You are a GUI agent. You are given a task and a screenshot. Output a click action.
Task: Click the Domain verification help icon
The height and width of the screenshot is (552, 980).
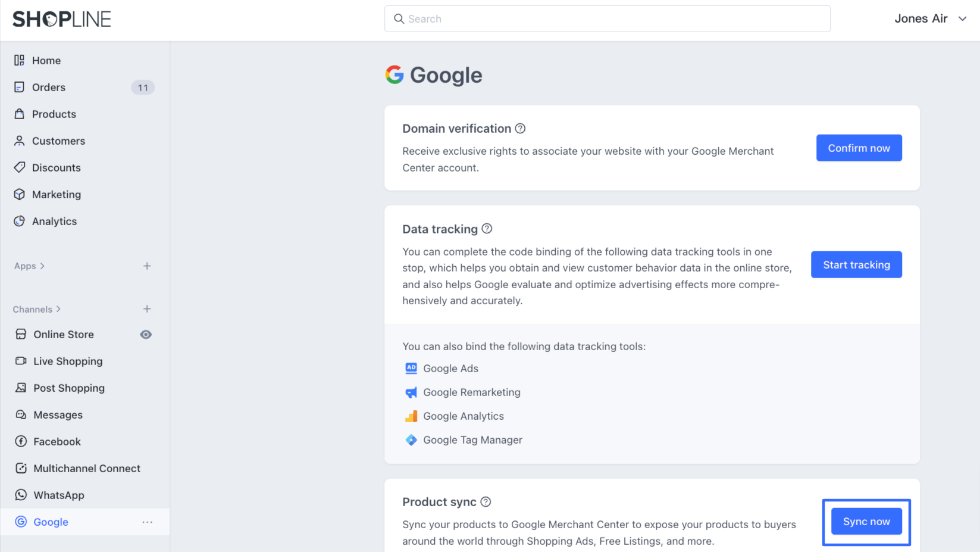(x=520, y=129)
